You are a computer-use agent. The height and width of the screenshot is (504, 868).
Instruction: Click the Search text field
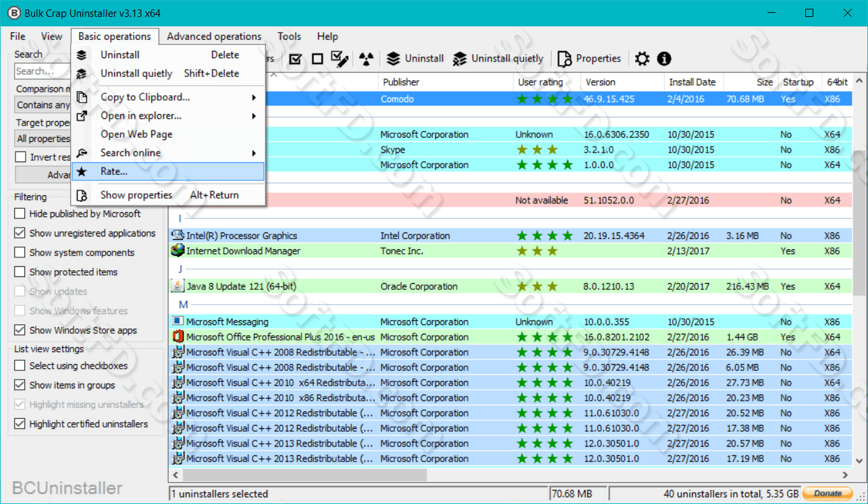(x=43, y=71)
